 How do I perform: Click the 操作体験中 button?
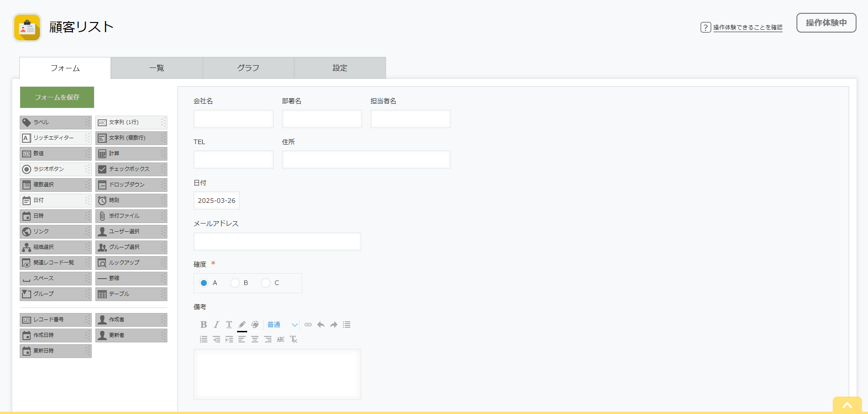click(826, 23)
